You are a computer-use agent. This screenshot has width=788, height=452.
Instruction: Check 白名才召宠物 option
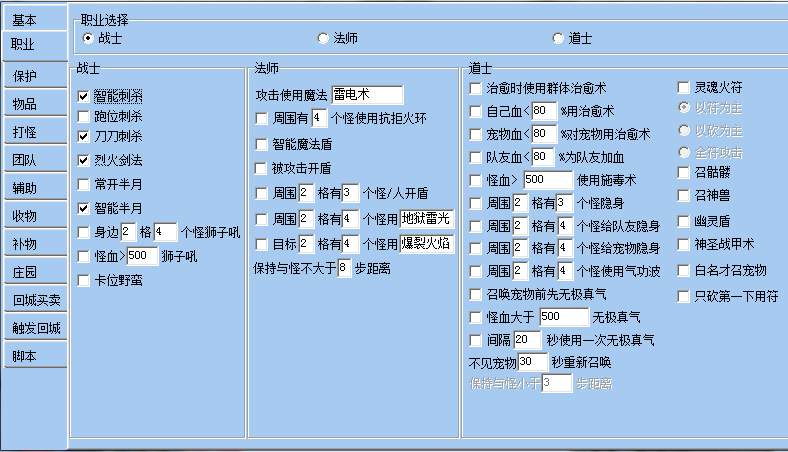pos(683,270)
